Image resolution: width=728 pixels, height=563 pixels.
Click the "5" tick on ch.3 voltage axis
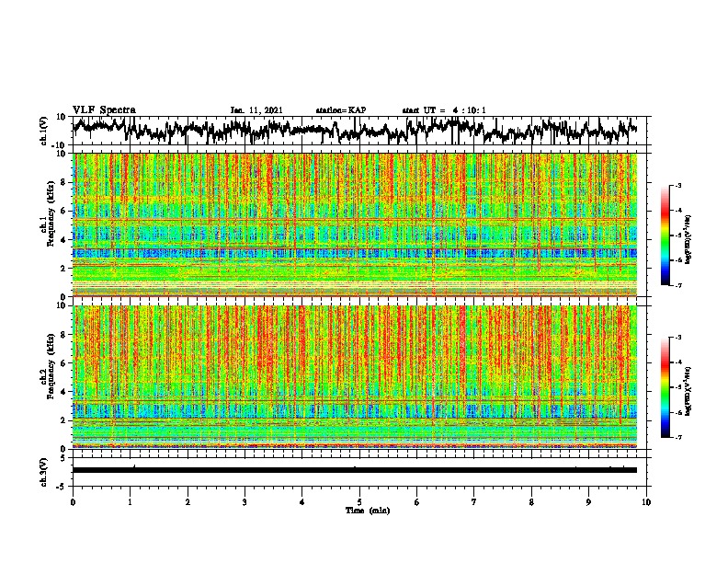click(64, 458)
